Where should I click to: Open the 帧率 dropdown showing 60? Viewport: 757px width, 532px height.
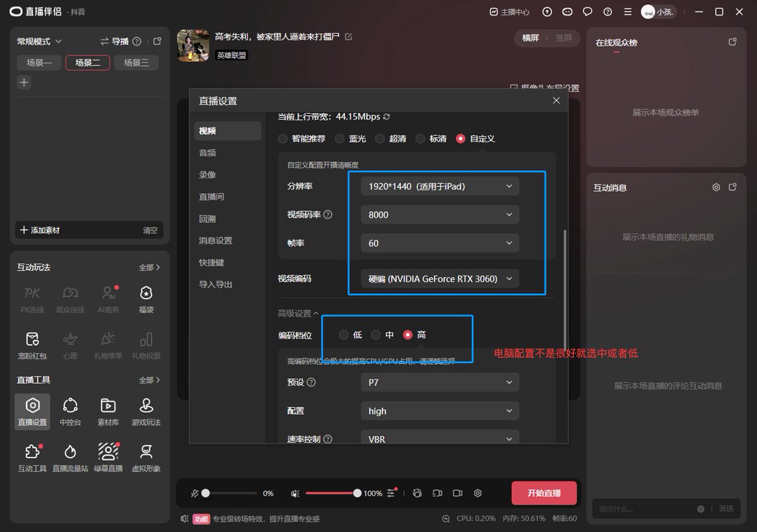point(440,243)
